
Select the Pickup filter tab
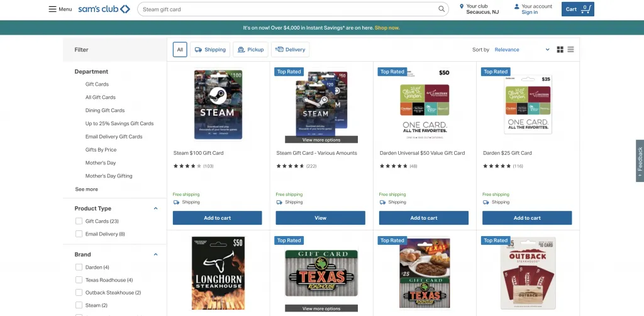pyautogui.click(x=250, y=50)
